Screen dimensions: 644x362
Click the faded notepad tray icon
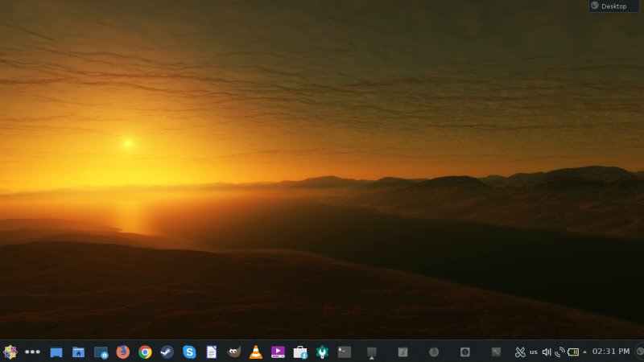tap(403, 352)
